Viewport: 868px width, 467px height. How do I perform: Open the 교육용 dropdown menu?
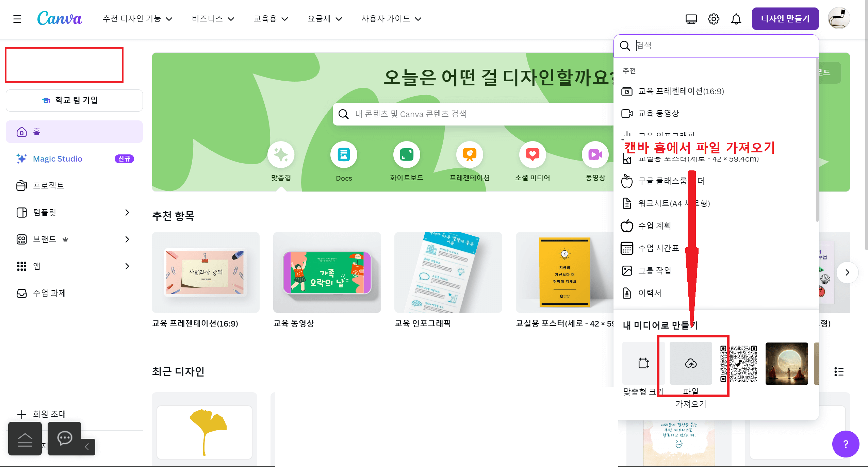271,19
